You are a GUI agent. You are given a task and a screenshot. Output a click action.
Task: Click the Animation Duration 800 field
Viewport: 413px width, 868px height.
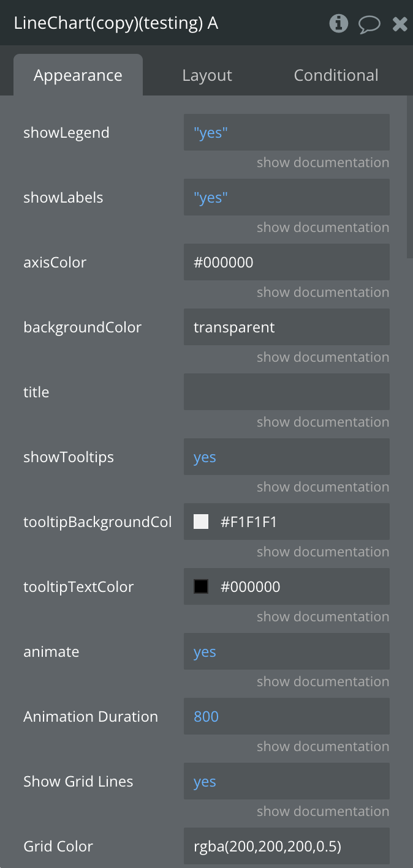pyautogui.click(x=286, y=716)
